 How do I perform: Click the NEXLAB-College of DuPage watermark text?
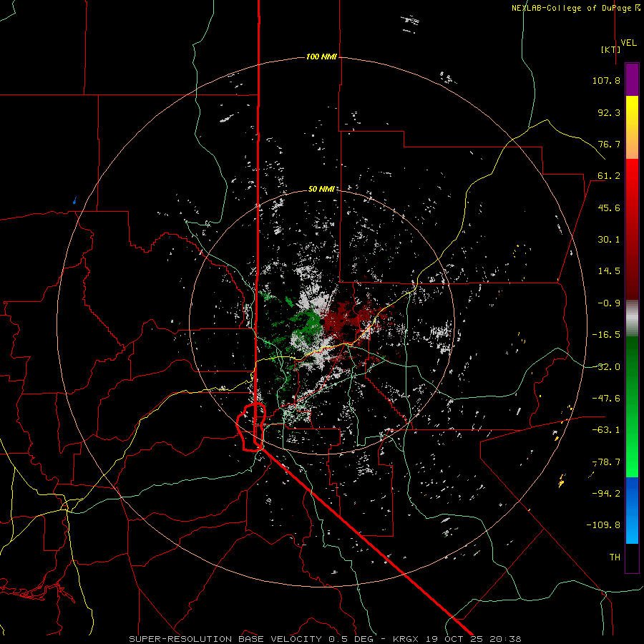coord(575,8)
